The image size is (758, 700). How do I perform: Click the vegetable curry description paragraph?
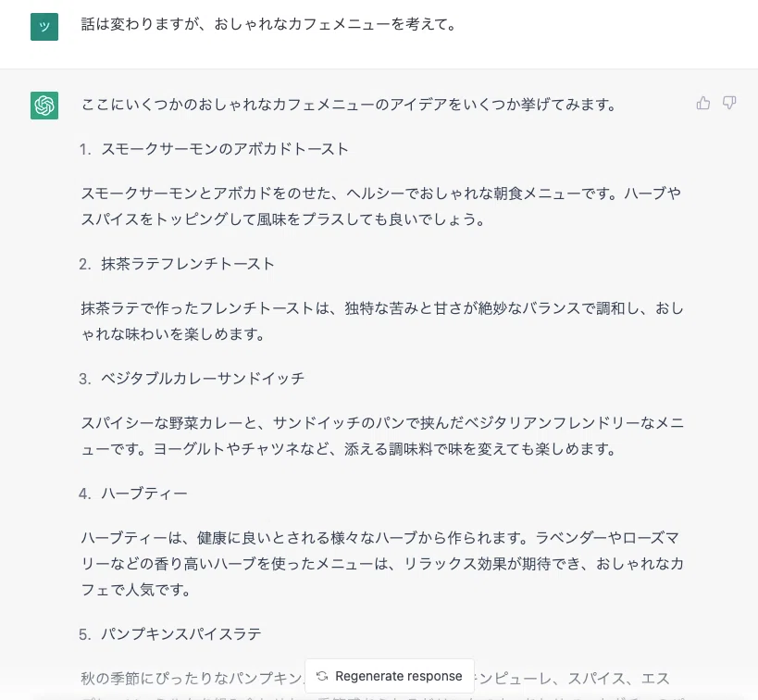pos(382,436)
